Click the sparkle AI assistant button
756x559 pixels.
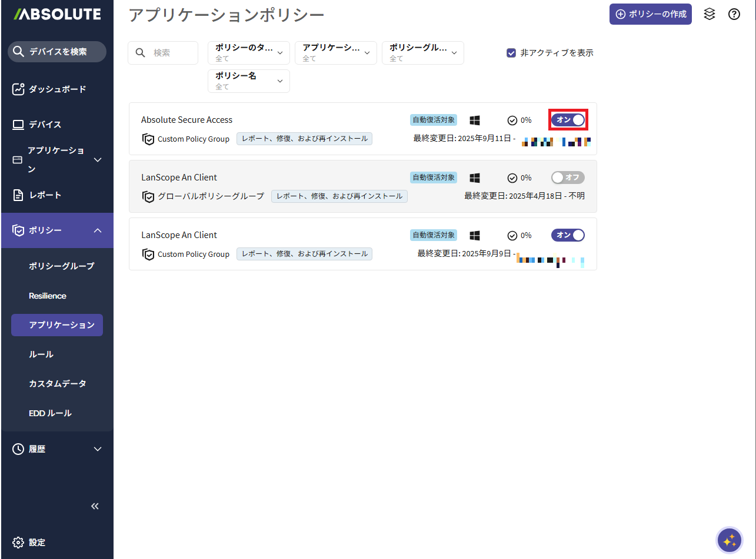click(x=730, y=540)
